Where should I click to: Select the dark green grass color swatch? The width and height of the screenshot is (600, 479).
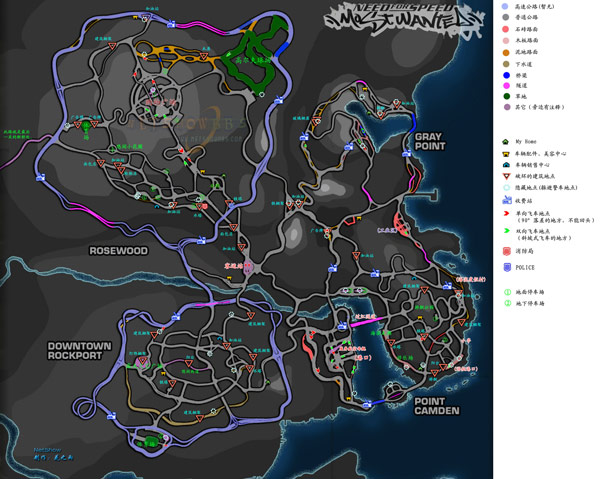click(507, 96)
